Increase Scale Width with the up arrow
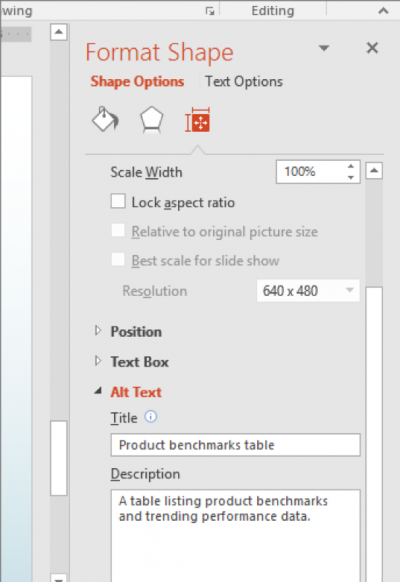 click(351, 167)
